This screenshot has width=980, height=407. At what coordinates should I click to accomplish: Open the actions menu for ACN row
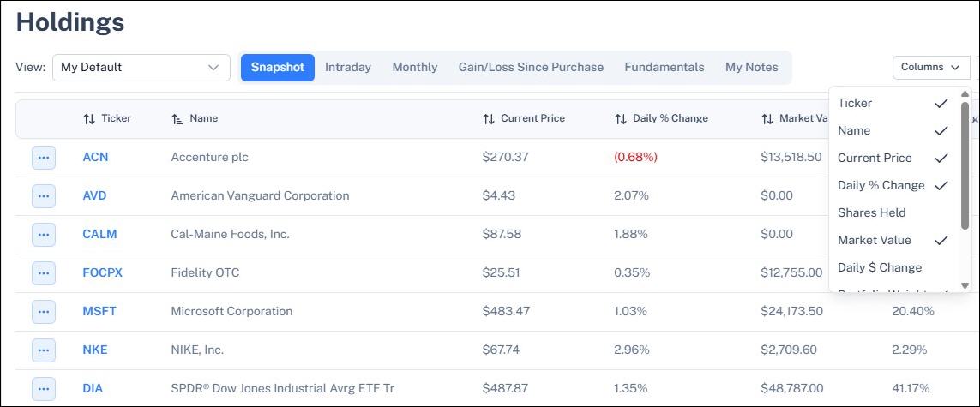pyautogui.click(x=44, y=158)
